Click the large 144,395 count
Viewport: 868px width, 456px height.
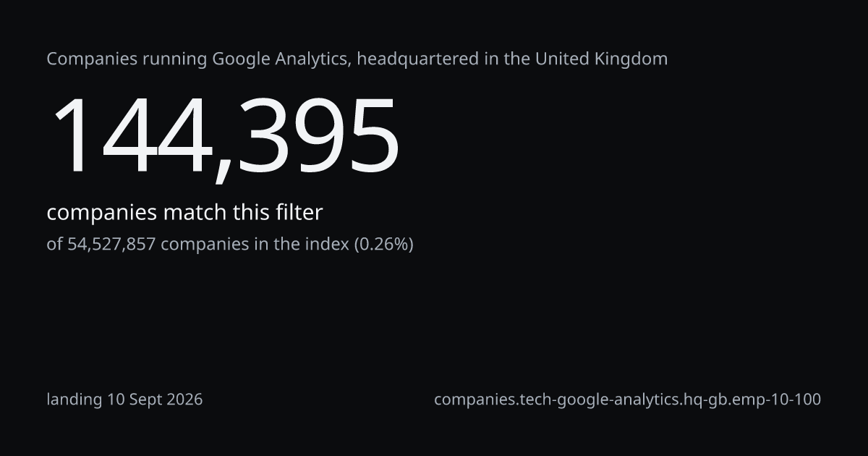click(x=224, y=137)
